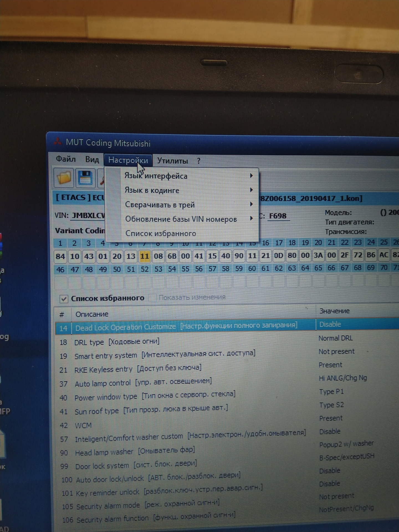Image resolution: width=399 pixels, height=532 pixels.
Task: Select row 41 Sun roof type
Action: [x=227, y=408]
